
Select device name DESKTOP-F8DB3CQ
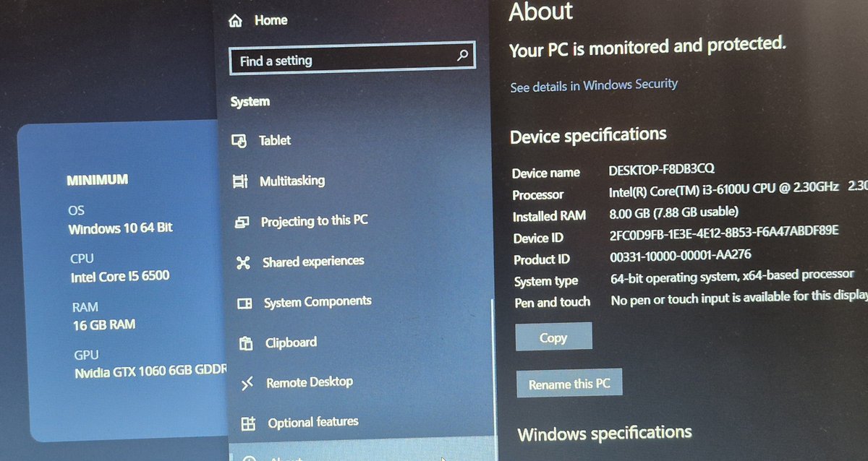pyautogui.click(x=662, y=170)
